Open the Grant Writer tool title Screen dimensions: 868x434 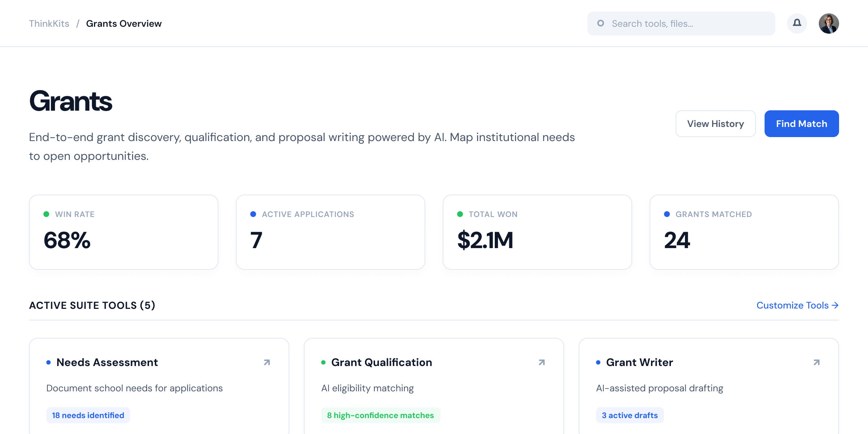coord(639,362)
